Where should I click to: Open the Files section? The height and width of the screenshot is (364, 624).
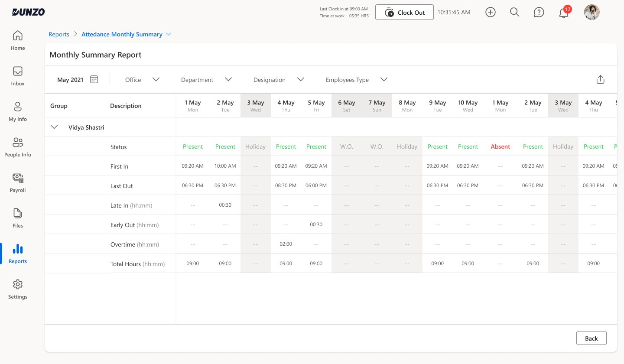tap(17, 218)
